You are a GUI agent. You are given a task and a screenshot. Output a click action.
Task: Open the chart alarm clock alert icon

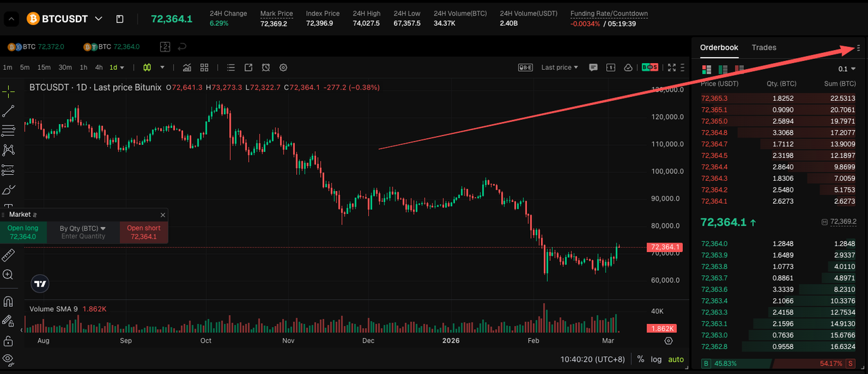266,68
